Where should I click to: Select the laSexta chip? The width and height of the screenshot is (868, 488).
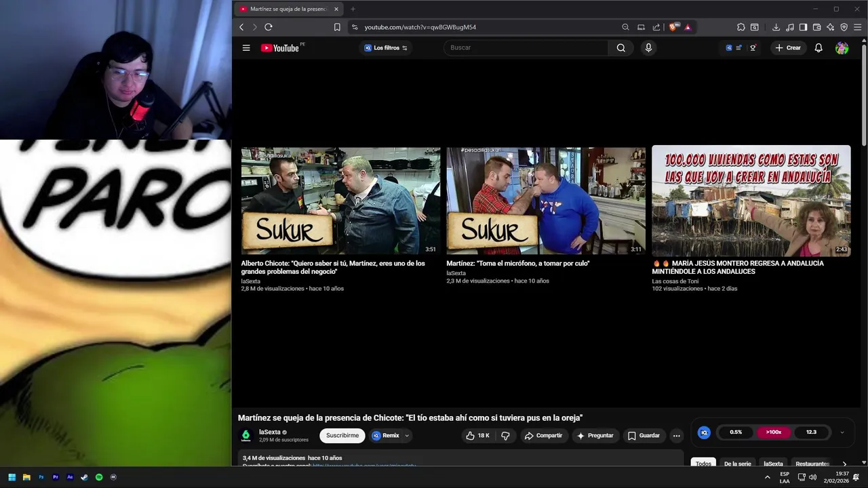click(773, 464)
